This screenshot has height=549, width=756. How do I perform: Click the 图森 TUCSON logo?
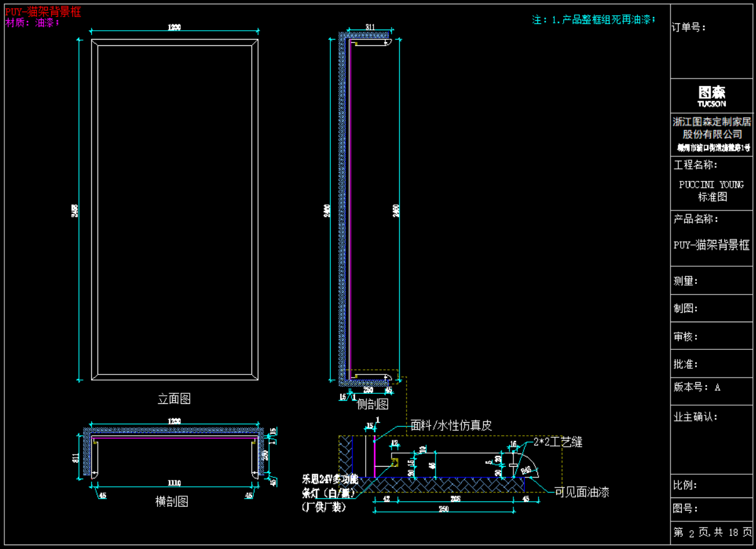711,96
